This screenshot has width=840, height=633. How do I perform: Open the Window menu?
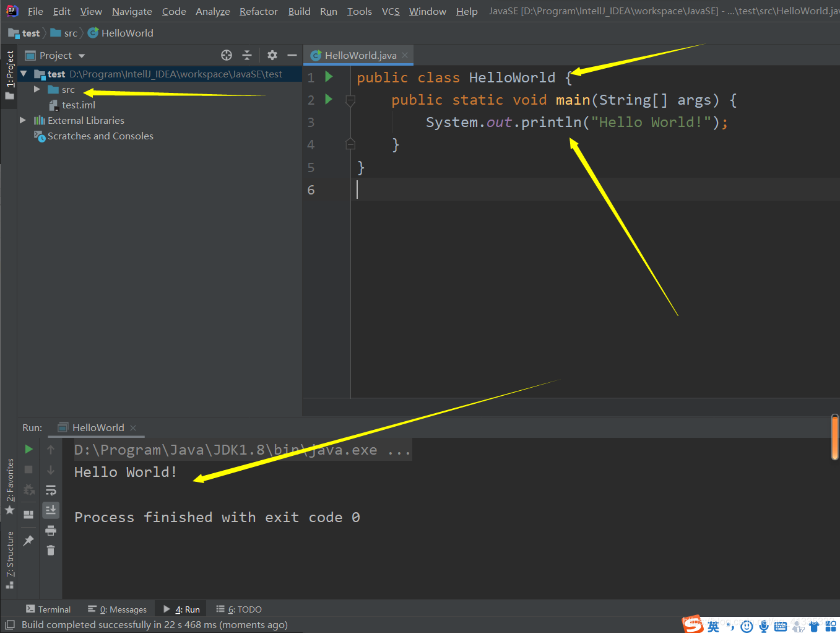428,11
